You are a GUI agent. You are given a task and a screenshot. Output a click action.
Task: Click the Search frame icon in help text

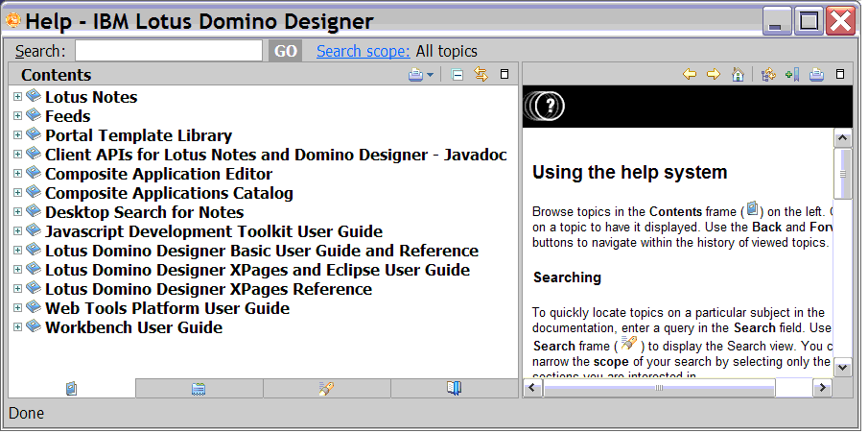[x=628, y=343]
